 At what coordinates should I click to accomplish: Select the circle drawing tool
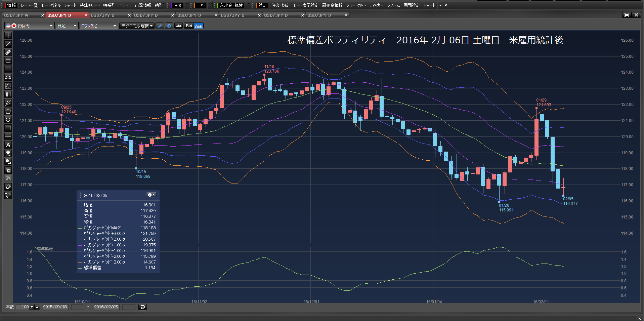8,120
